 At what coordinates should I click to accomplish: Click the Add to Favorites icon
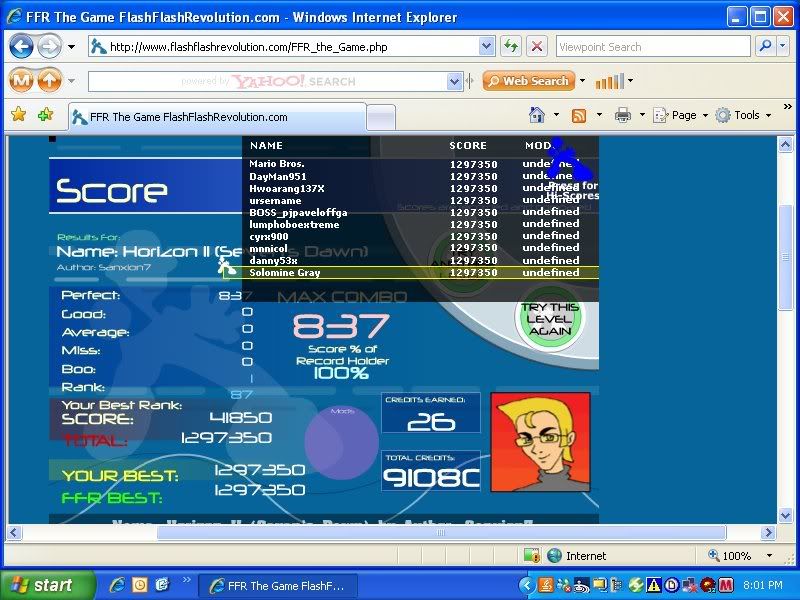tap(45, 115)
